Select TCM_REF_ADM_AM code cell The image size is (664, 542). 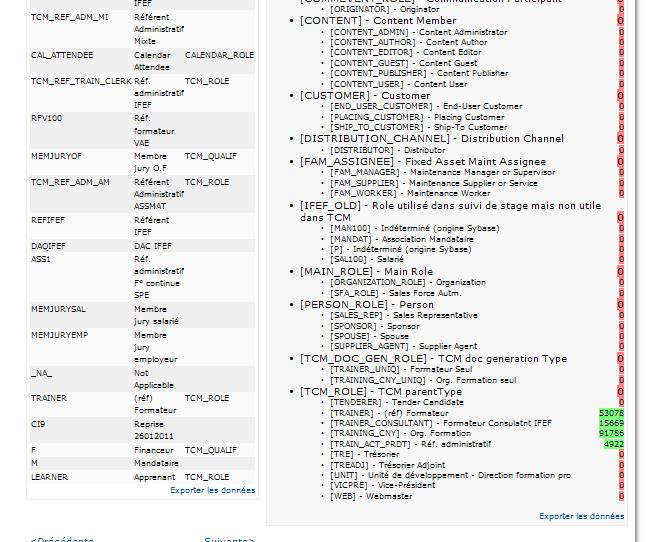click(70, 183)
